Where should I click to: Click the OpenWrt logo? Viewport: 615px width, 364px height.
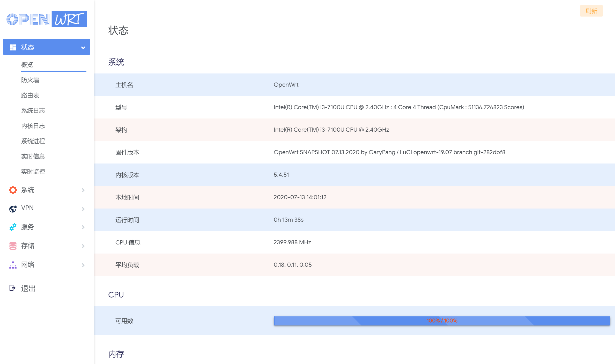[x=47, y=19]
